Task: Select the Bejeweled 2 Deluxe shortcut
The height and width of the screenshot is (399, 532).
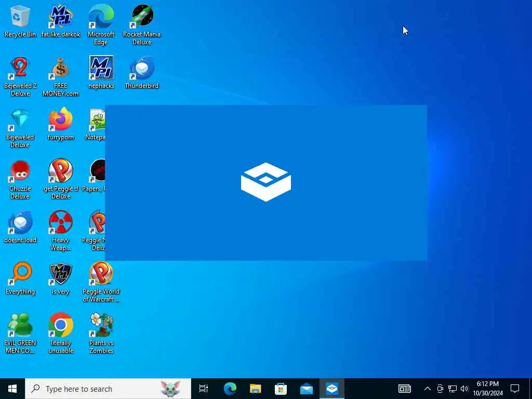Action: (x=20, y=77)
